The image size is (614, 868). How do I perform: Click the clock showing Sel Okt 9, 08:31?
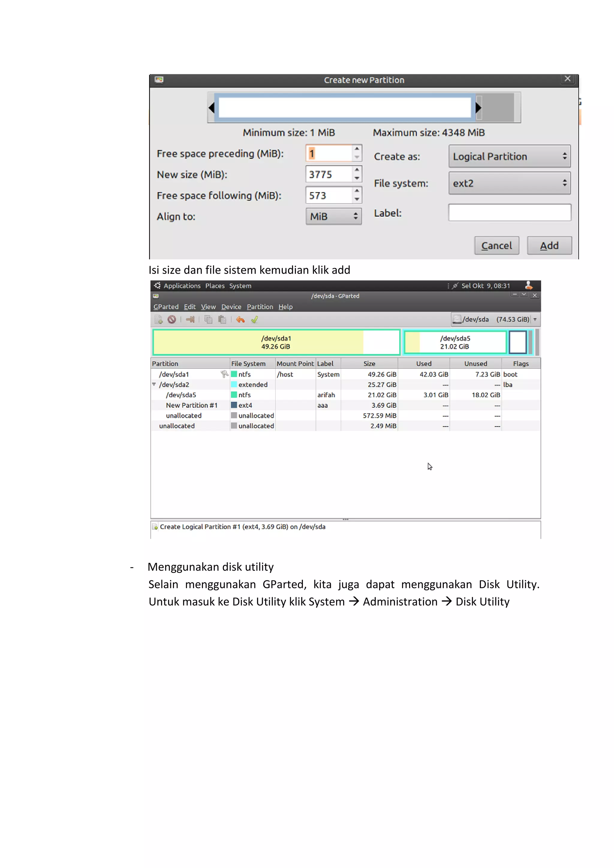(x=485, y=286)
